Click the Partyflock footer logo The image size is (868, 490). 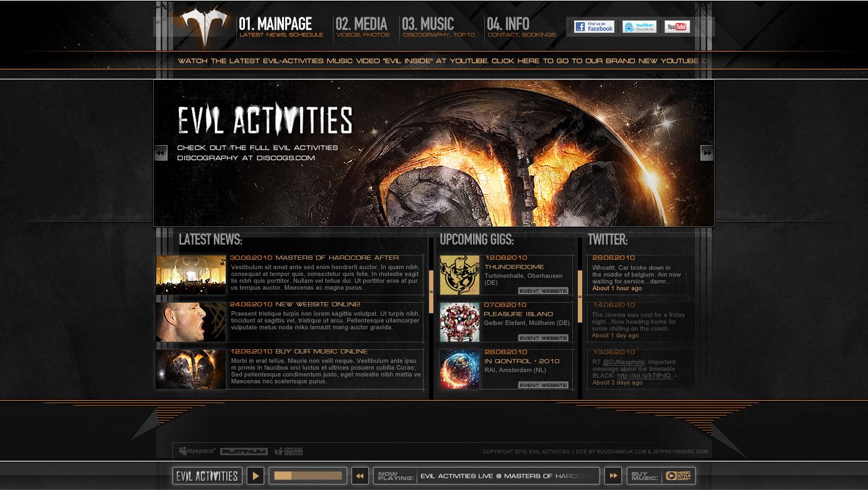[288, 452]
